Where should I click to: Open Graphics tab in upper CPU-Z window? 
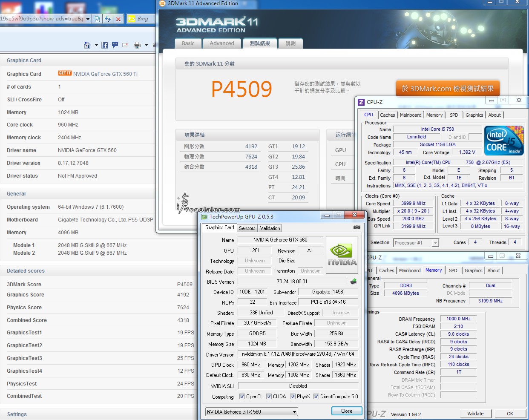(x=474, y=115)
